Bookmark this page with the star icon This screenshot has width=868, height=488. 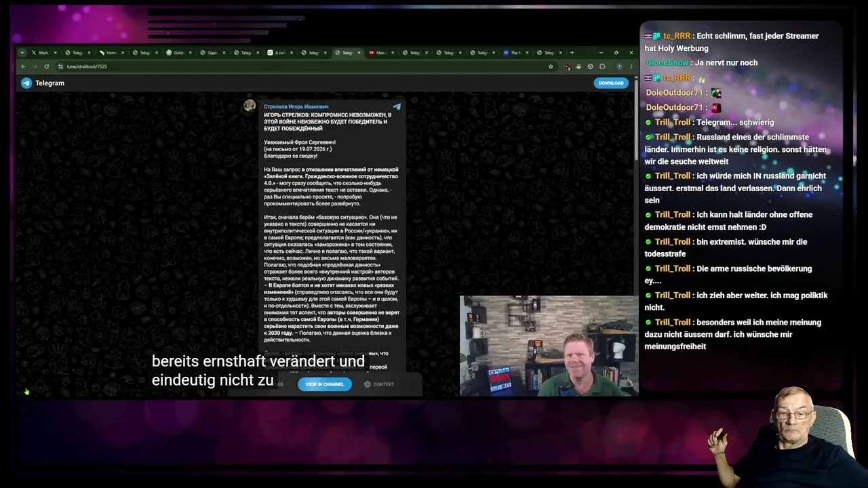click(x=551, y=66)
